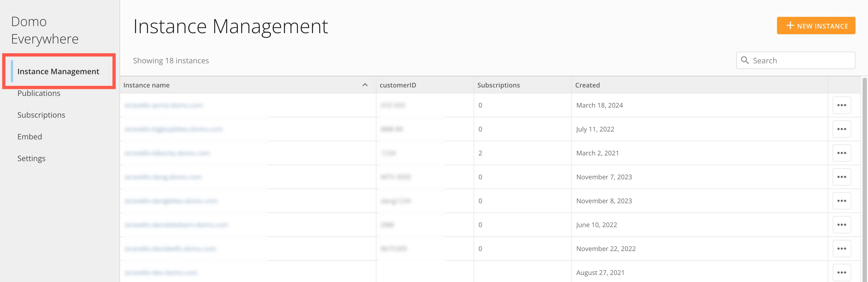
Task: Toggle sort arrow on Instance name column
Action: click(364, 85)
